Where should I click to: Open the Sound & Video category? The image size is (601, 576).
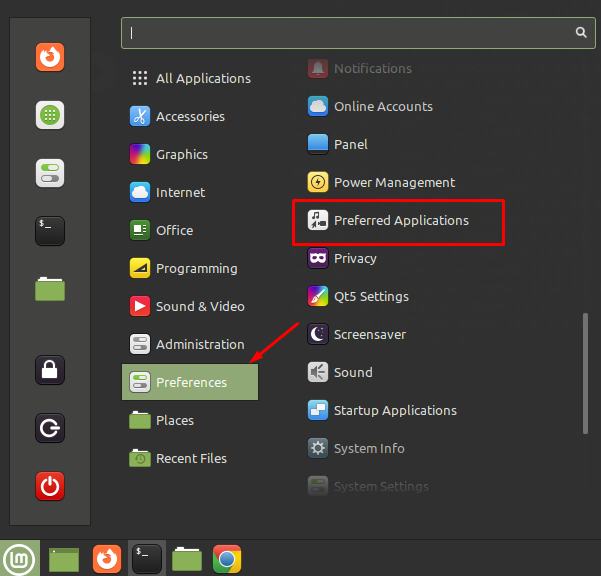tap(190, 306)
